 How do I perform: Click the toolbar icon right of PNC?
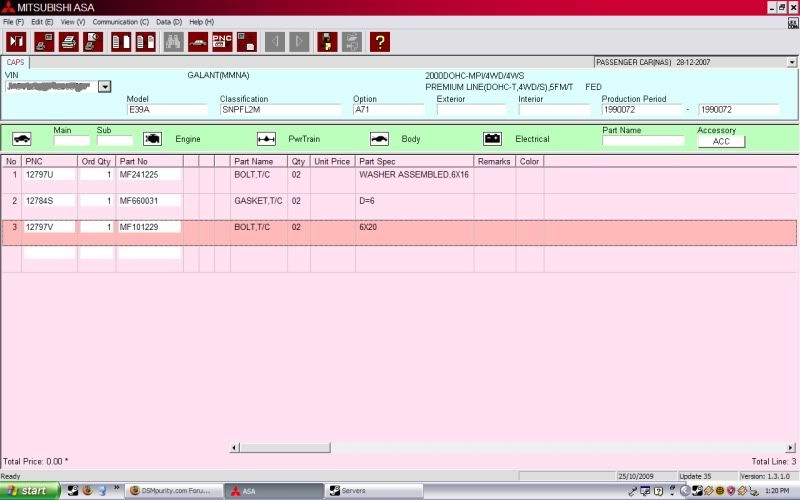[247, 42]
